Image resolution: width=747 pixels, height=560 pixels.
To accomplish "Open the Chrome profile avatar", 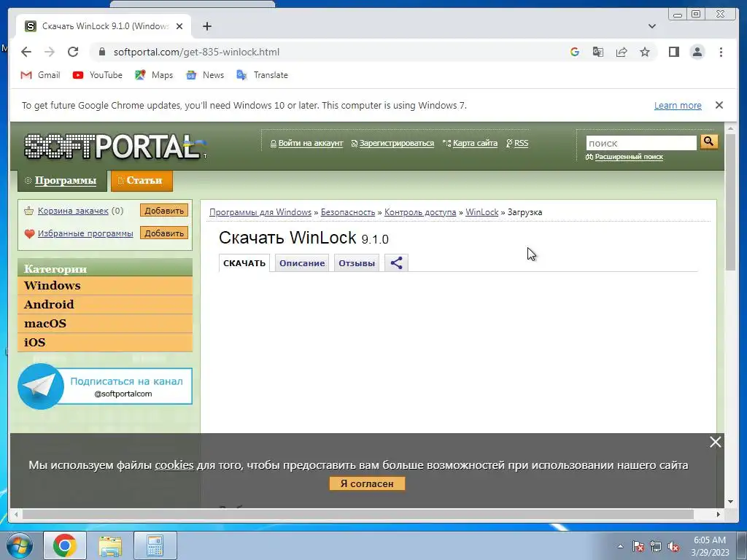I will [697, 52].
